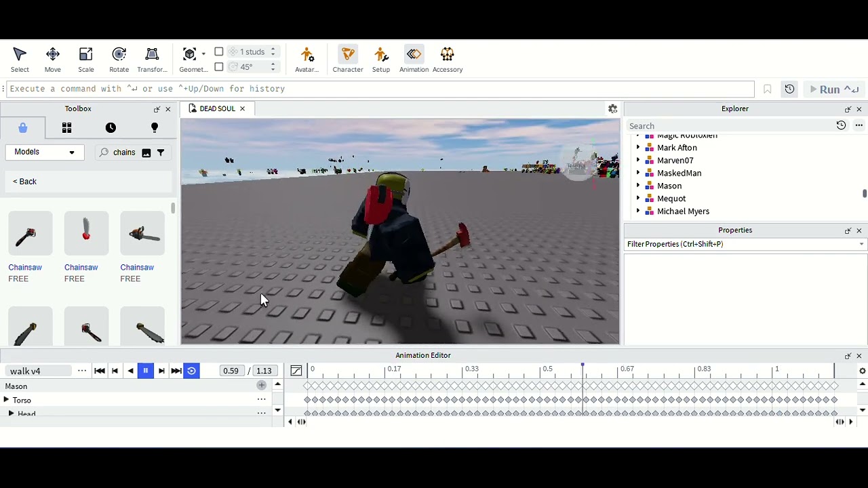Jump to the last frame

pos(176,371)
